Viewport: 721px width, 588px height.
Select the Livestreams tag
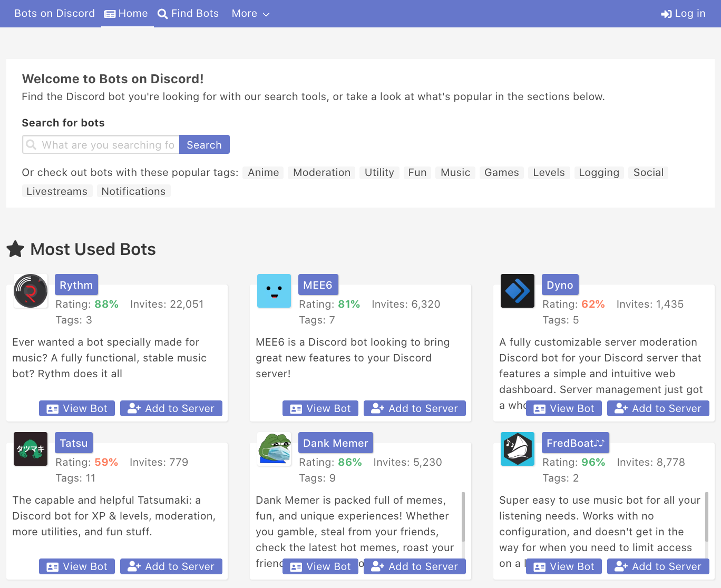(57, 191)
